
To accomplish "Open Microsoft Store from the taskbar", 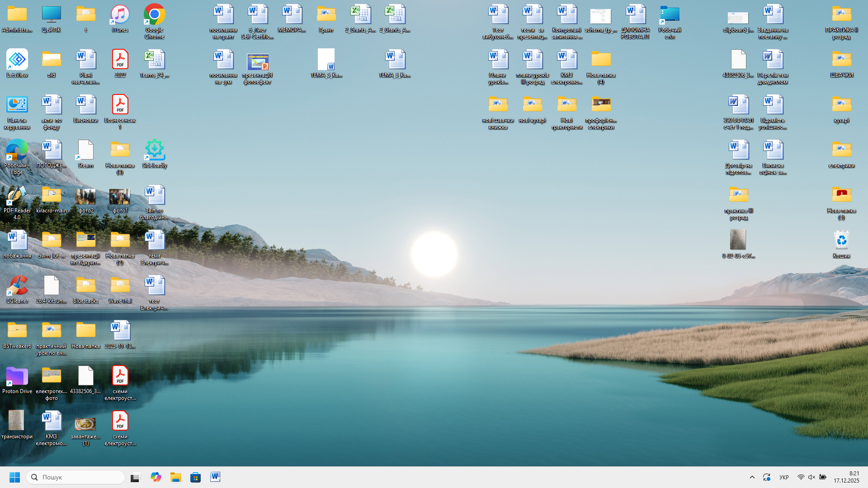I will coord(195,477).
